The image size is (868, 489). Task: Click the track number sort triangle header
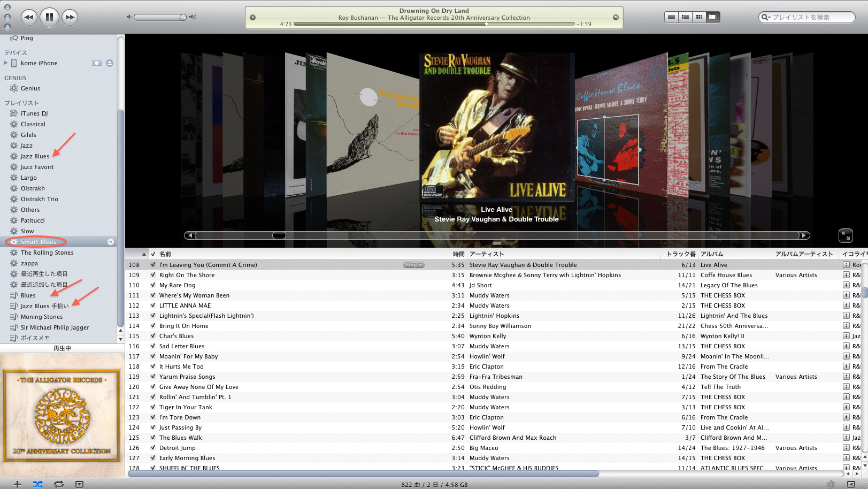point(144,254)
